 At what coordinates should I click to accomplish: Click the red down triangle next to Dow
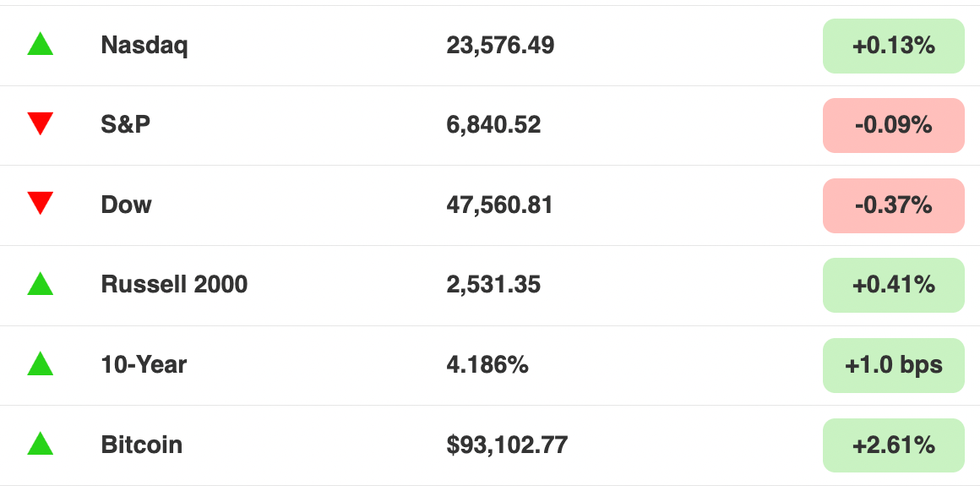coord(40,204)
